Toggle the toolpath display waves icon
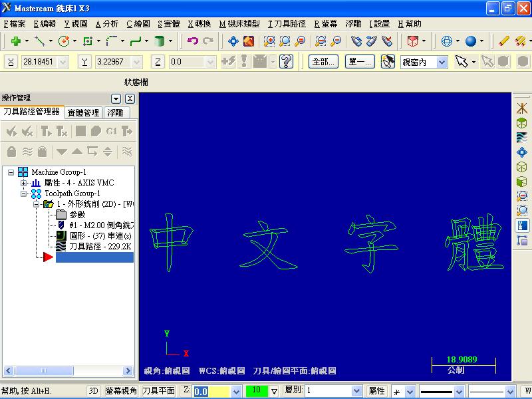532x399 pixels. click(27, 152)
